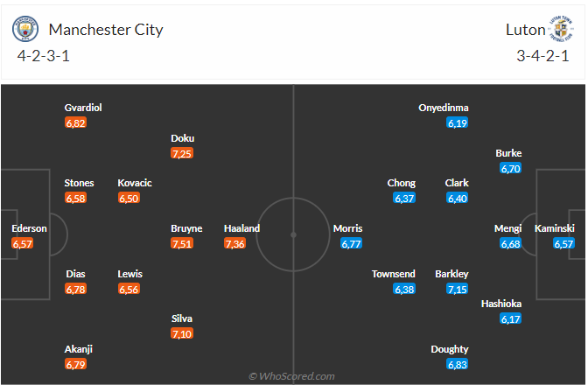
Task: Click Doughty's 6,83 rating badge
Action: coord(458,365)
